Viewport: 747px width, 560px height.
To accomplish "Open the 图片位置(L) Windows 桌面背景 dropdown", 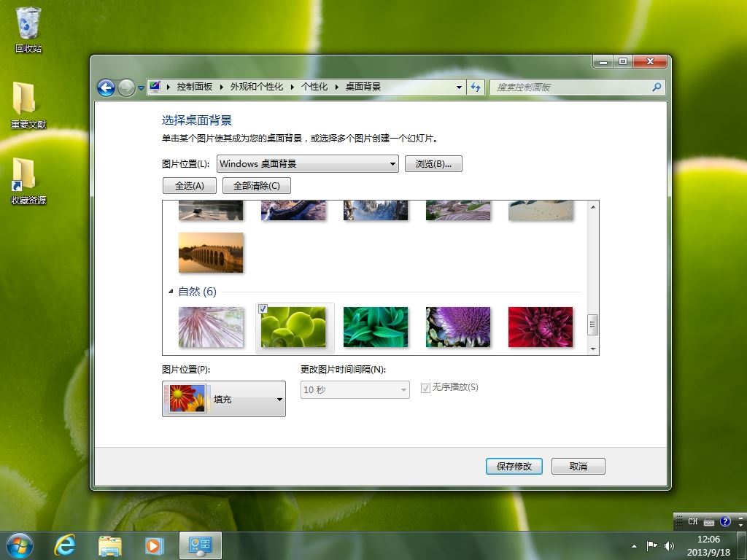I will coord(308,164).
